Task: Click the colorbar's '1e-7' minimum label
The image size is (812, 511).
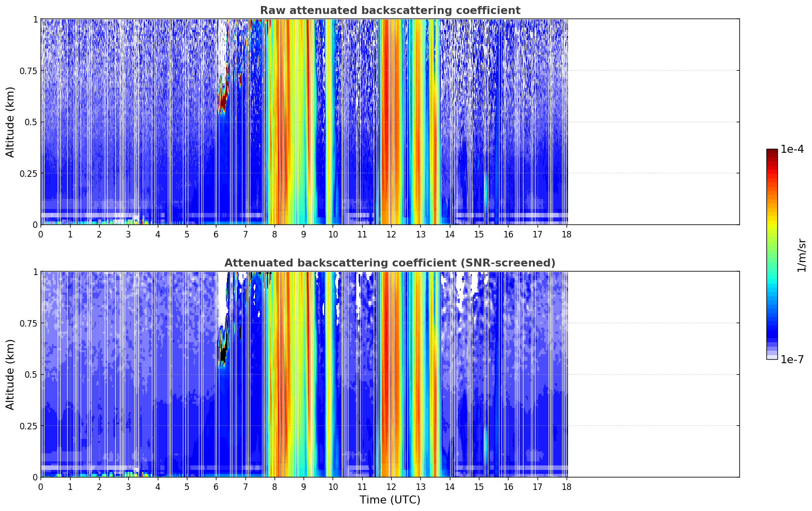Action: pos(792,359)
